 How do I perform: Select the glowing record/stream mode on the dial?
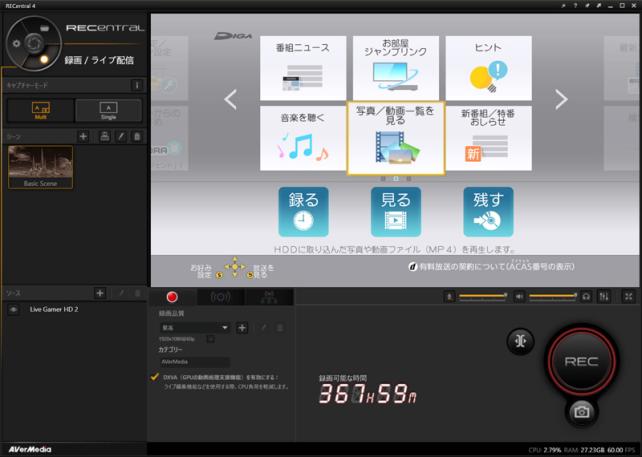point(44,59)
